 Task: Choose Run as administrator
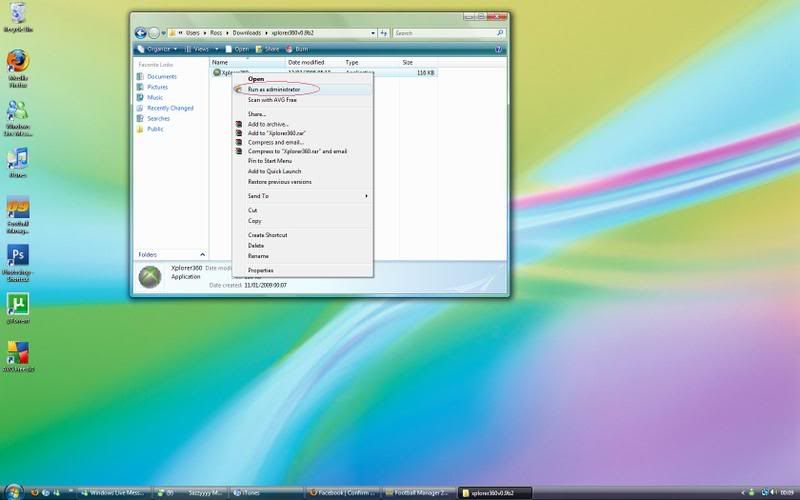coord(303,90)
